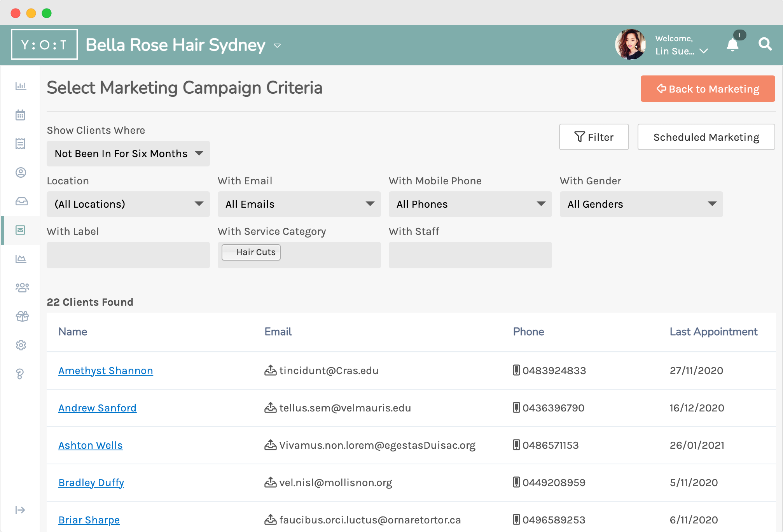Open Andrew Sanford's client record
Screen dimensions: 783x532
click(97, 408)
